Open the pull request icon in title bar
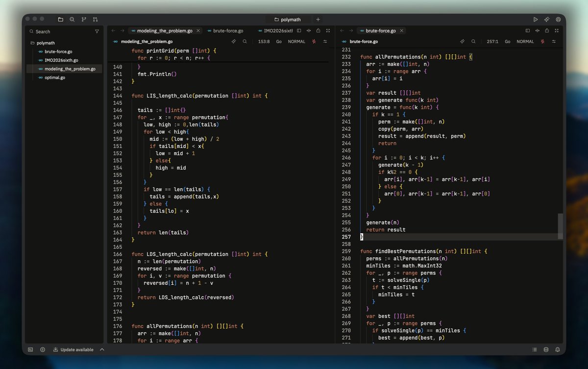Image resolution: width=588 pixels, height=369 pixels. (95, 20)
